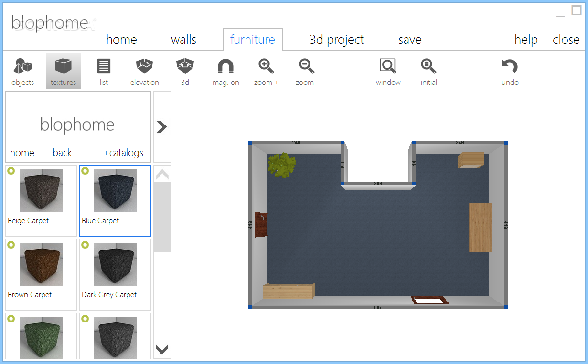Pick the green carpet texture thumbnail
Viewport: 588px width, 364px height.
pyautogui.click(x=41, y=337)
